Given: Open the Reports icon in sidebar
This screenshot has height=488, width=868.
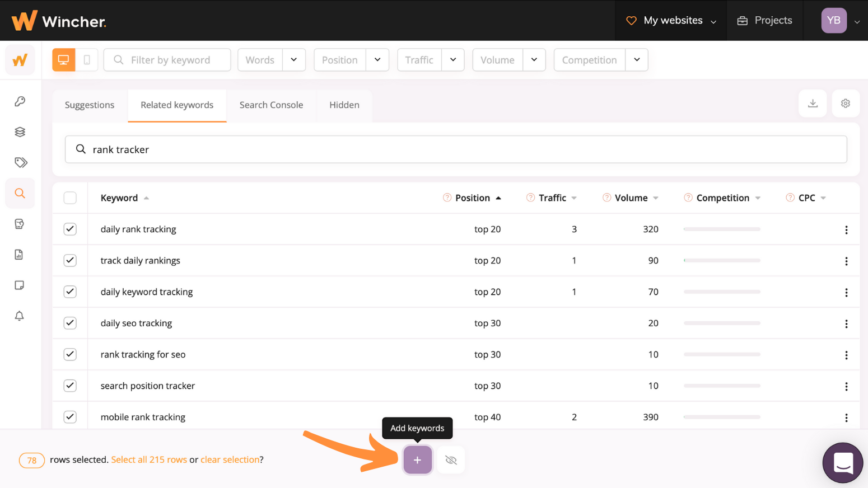Looking at the screenshot, I should [20, 254].
